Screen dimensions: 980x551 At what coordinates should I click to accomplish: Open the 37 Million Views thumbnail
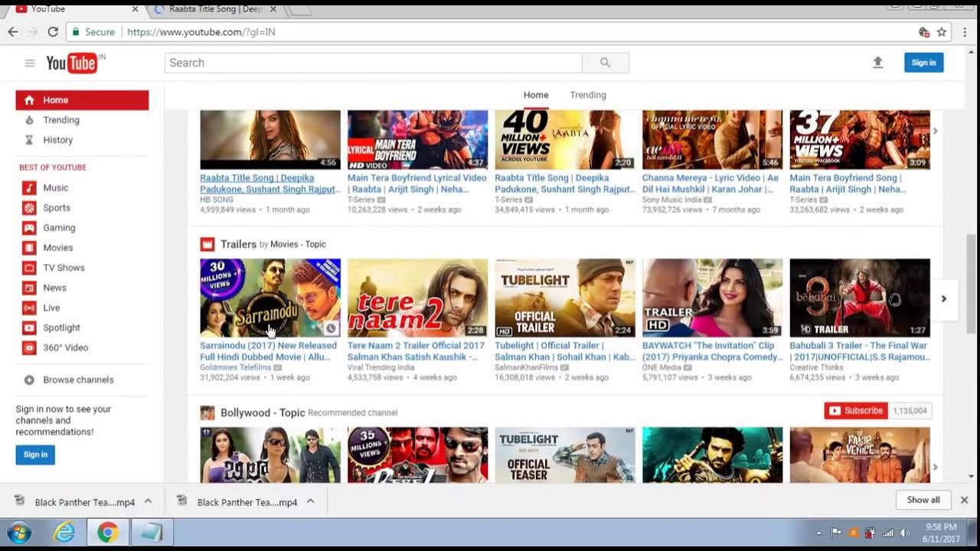(860, 139)
